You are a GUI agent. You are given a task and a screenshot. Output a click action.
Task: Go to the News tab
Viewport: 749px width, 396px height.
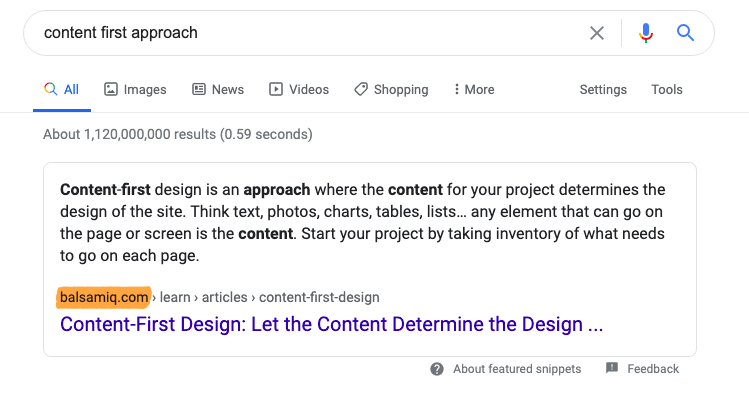click(218, 89)
